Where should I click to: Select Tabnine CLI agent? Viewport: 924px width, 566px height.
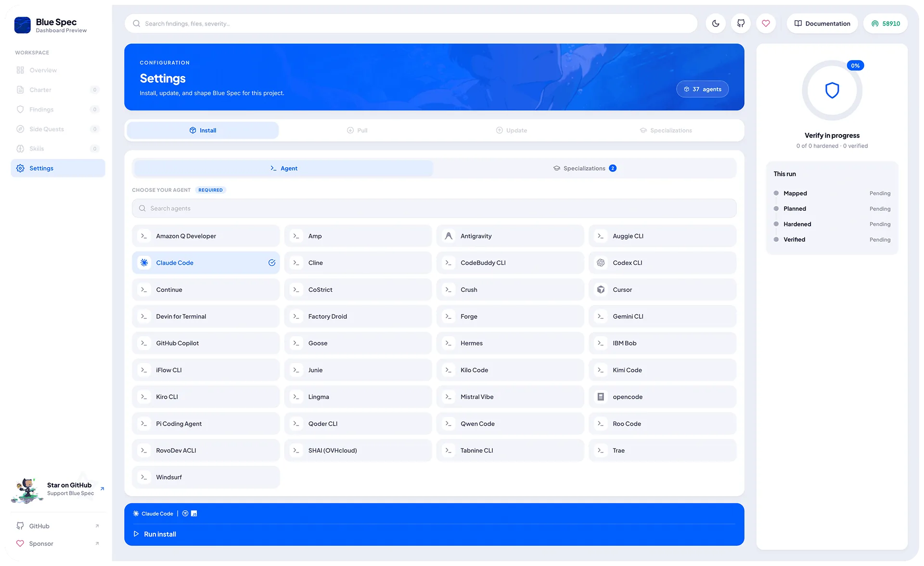click(x=510, y=451)
